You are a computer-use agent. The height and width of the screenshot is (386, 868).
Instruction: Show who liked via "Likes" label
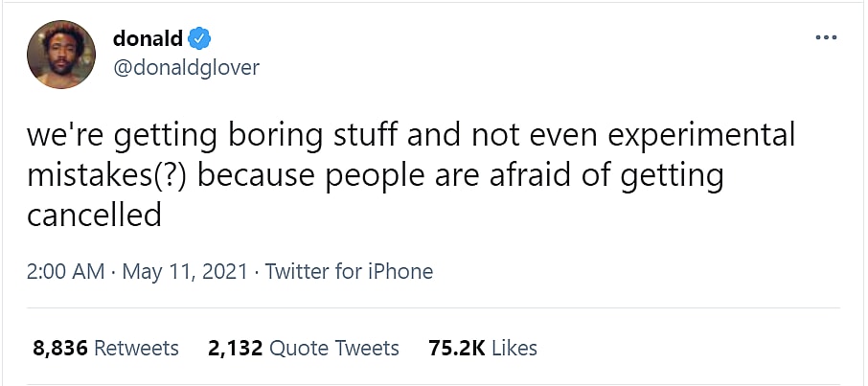tap(514, 348)
